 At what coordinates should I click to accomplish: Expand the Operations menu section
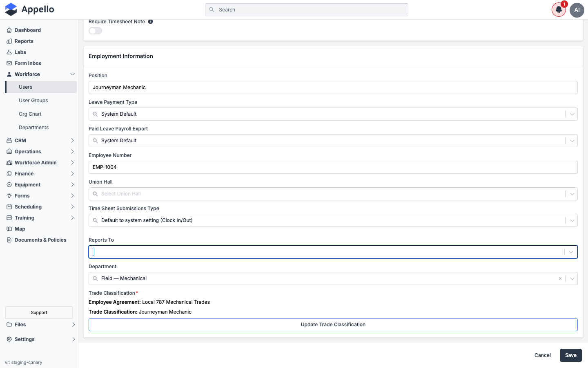(x=73, y=152)
